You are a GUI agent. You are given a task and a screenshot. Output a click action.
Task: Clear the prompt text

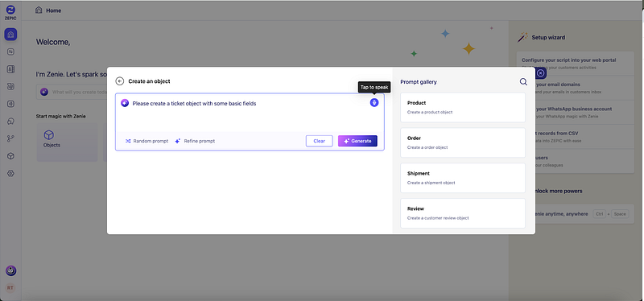(319, 141)
